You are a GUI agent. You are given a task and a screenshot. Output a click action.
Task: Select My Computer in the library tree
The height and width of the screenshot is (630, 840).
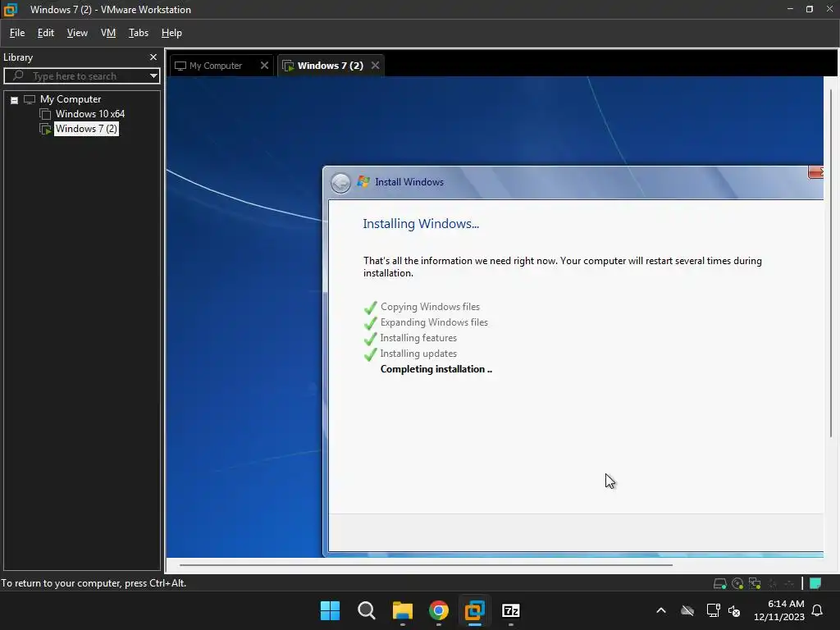(x=71, y=99)
